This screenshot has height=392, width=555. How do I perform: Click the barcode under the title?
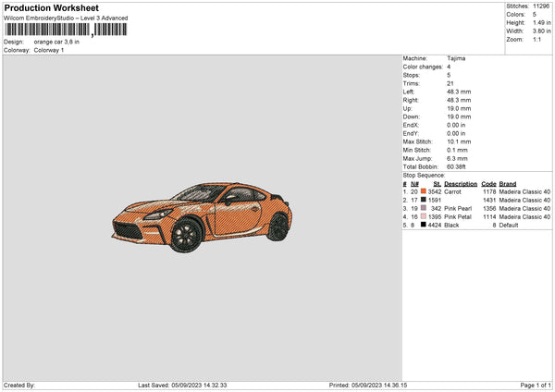(63, 31)
